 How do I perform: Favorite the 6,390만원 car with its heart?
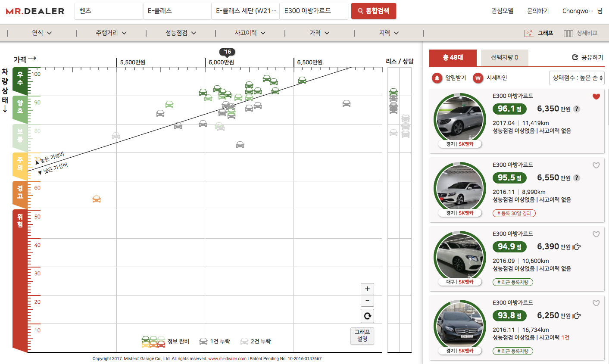click(x=596, y=234)
